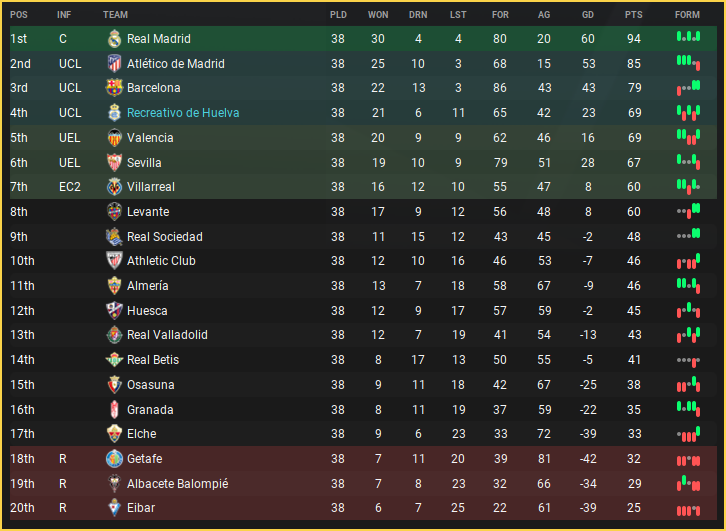Click the Villarreal club badge
Image resolution: width=726 pixels, height=531 pixels.
coord(114,187)
